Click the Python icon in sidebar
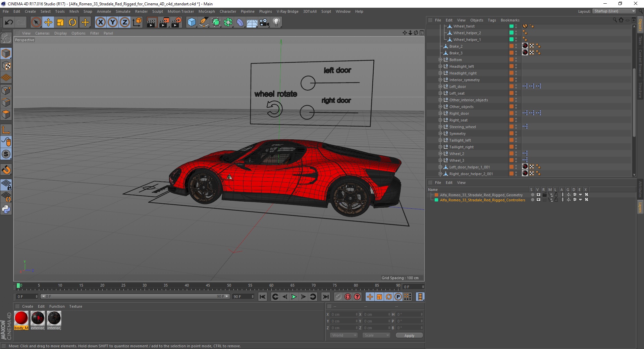The image size is (644, 349). [6, 209]
